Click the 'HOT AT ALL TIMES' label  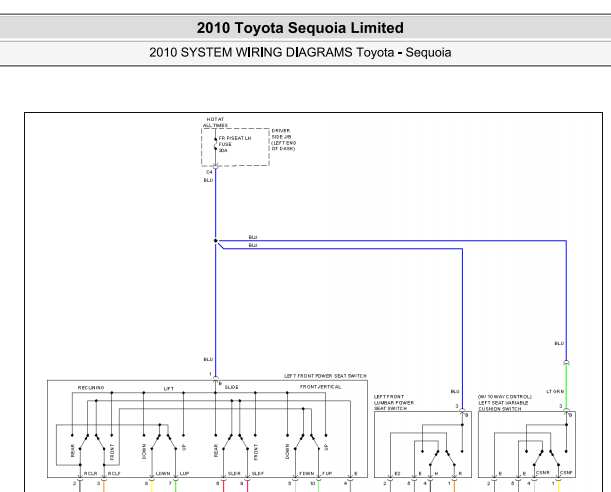pos(215,122)
